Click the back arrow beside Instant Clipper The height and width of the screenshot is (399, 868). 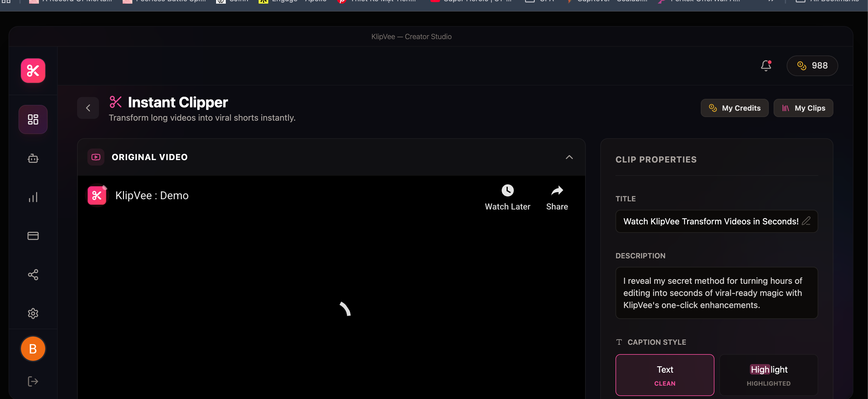point(88,108)
